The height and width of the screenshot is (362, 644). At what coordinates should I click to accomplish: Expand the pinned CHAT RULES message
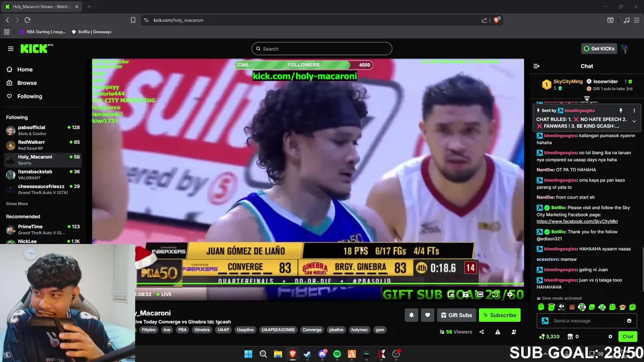pos(634,121)
